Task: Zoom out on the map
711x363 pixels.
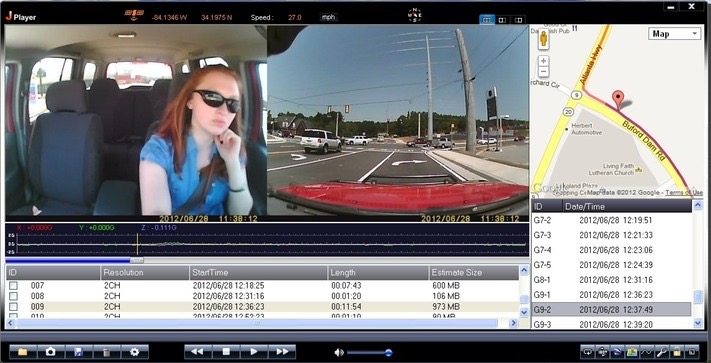Action: [x=544, y=72]
